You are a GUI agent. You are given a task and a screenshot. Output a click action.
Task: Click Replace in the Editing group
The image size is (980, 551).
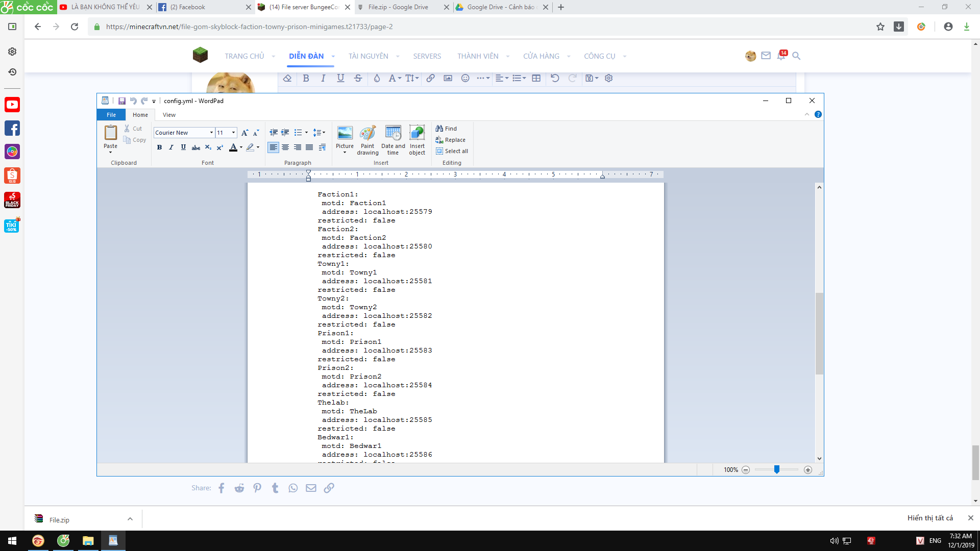pyautogui.click(x=450, y=140)
